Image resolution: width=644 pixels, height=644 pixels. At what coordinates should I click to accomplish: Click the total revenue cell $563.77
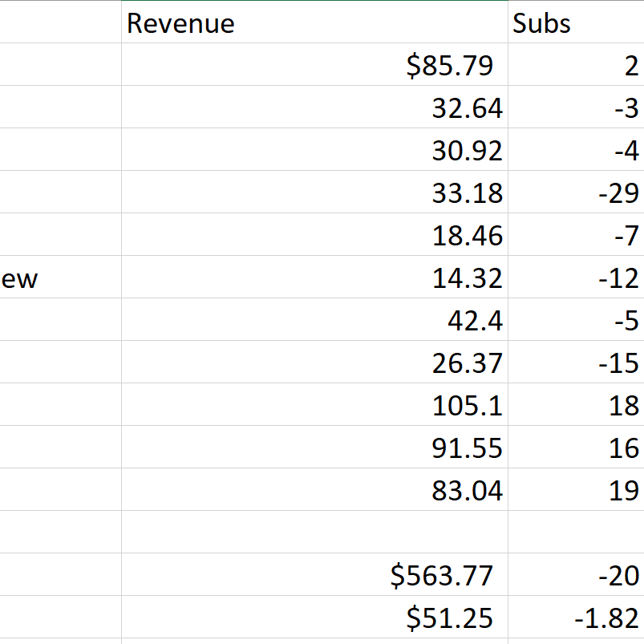coord(314,575)
